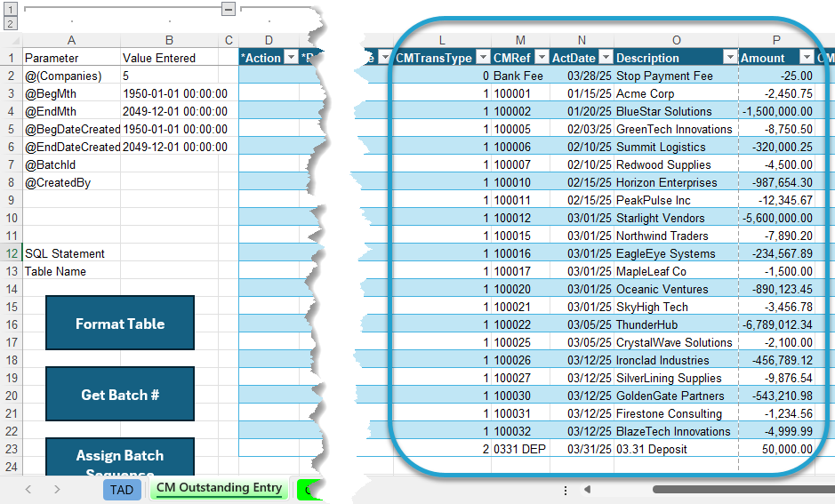
Task: Click '03.31 Deposit' description cell
Action: pyautogui.click(x=677, y=449)
